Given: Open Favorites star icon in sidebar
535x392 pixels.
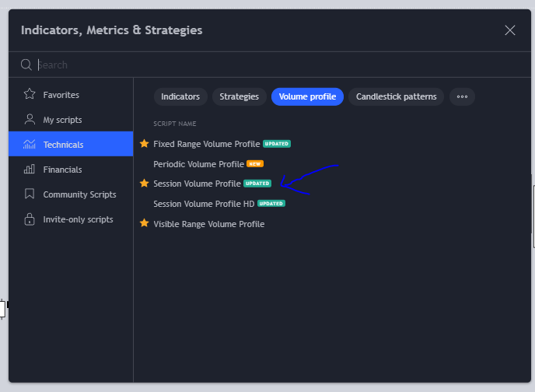Looking at the screenshot, I should click(30, 94).
